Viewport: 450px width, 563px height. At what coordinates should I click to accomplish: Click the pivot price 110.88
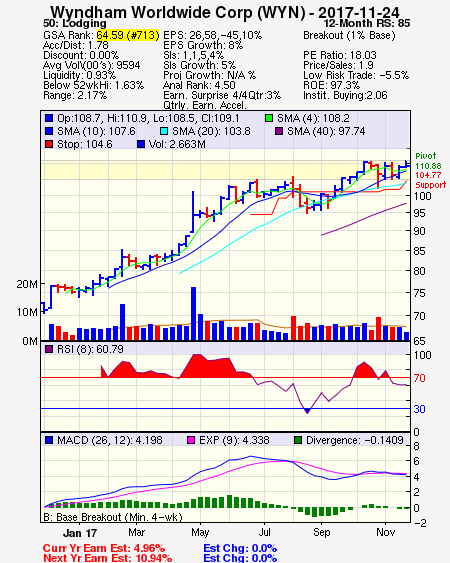coord(428,166)
